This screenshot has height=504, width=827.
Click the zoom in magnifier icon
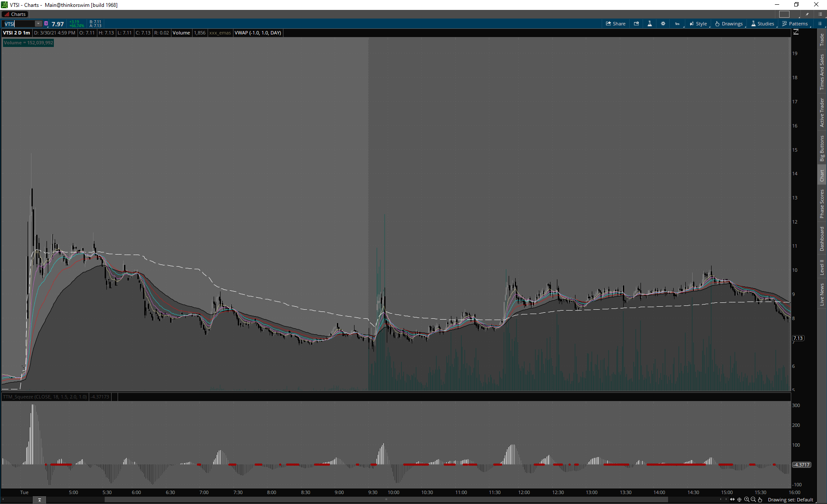746,500
